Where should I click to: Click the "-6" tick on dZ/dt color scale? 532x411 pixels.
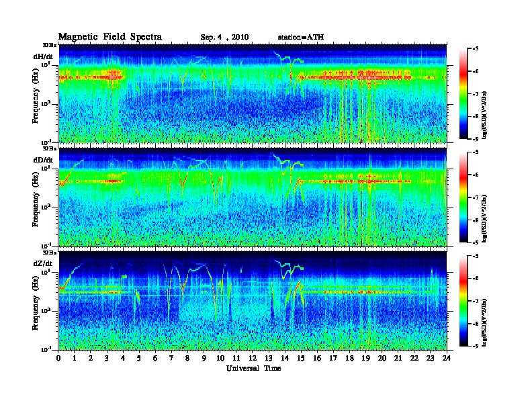pos(476,279)
